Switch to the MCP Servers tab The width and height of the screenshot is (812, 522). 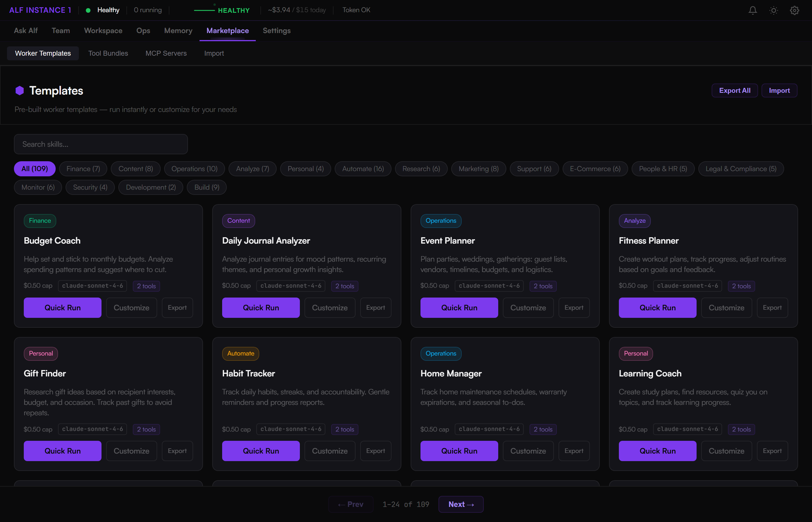[x=166, y=53]
